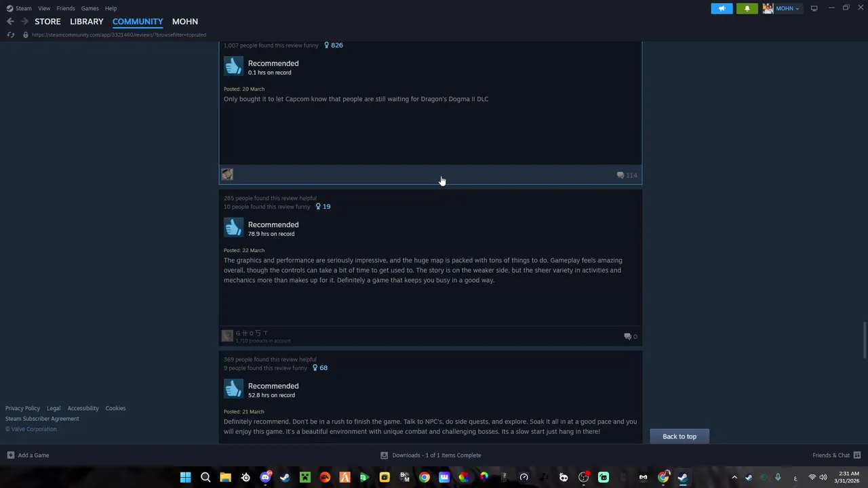
Task: Open Discord from the taskbar
Action: click(265, 477)
